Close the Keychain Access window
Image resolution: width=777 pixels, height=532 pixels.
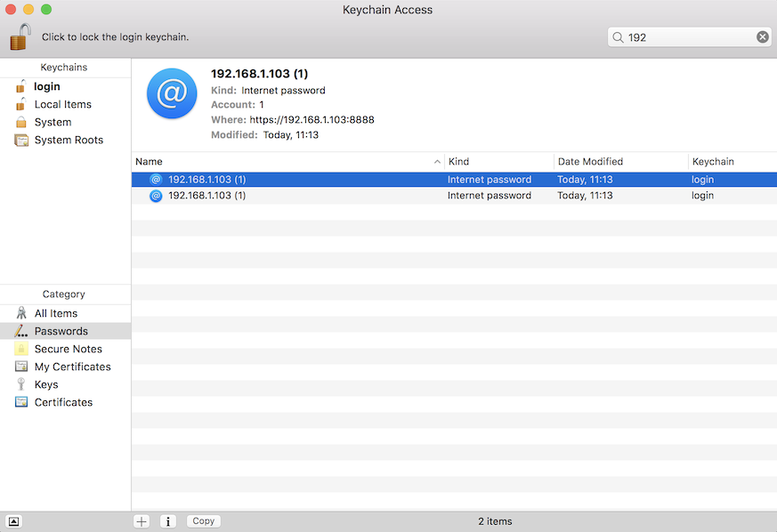[x=11, y=10]
